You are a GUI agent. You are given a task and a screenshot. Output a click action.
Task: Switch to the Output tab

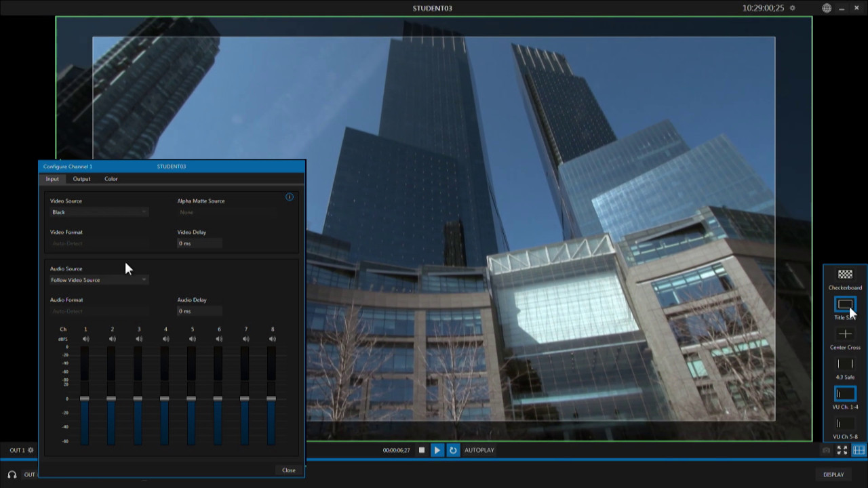pos(81,179)
